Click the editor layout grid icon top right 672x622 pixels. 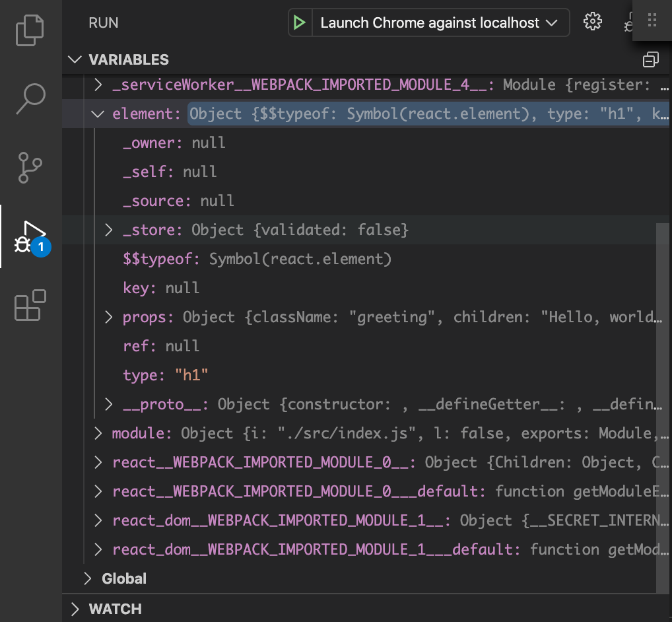pyautogui.click(x=651, y=20)
